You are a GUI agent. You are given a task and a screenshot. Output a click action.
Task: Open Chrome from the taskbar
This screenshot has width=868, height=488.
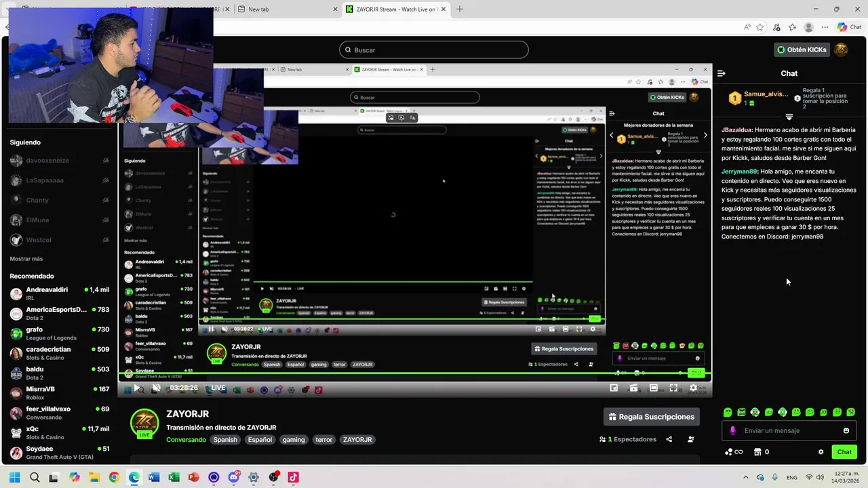tap(114, 477)
